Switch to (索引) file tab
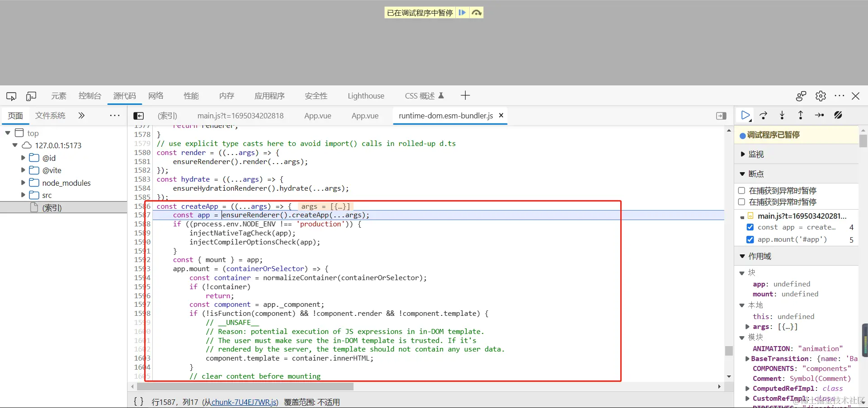 click(167, 116)
